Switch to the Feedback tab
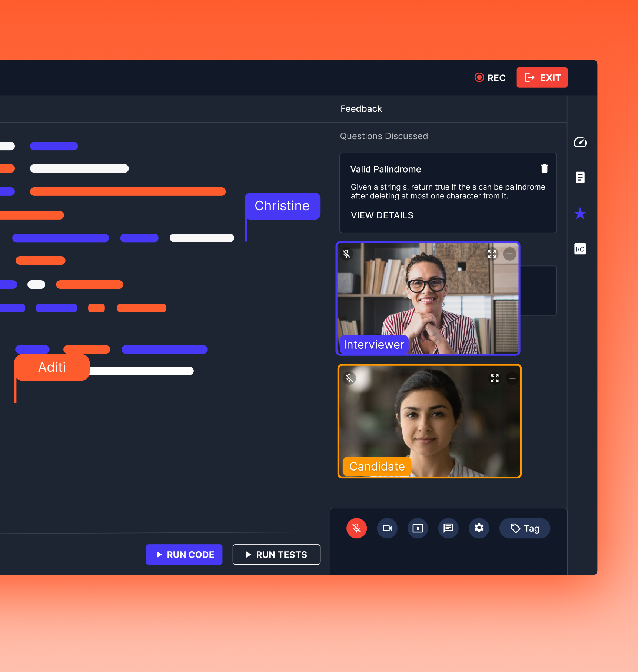This screenshot has height=672, width=638. pos(361,109)
